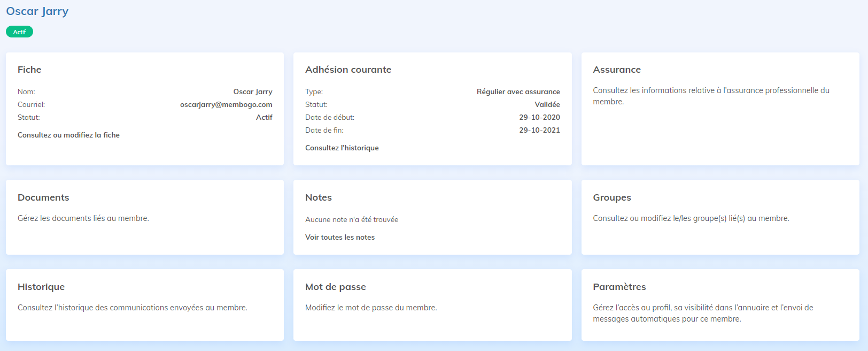Viewport: 868px width, 351px height.
Task: Click the Fiche card heading
Action: click(29, 70)
